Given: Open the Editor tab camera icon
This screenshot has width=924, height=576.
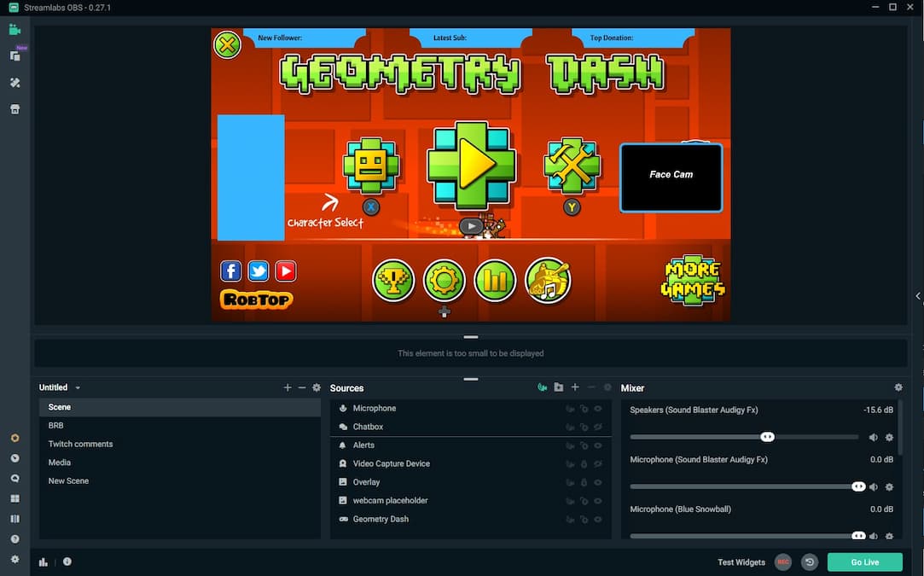Looking at the screenshot, I should coord(15,30).
